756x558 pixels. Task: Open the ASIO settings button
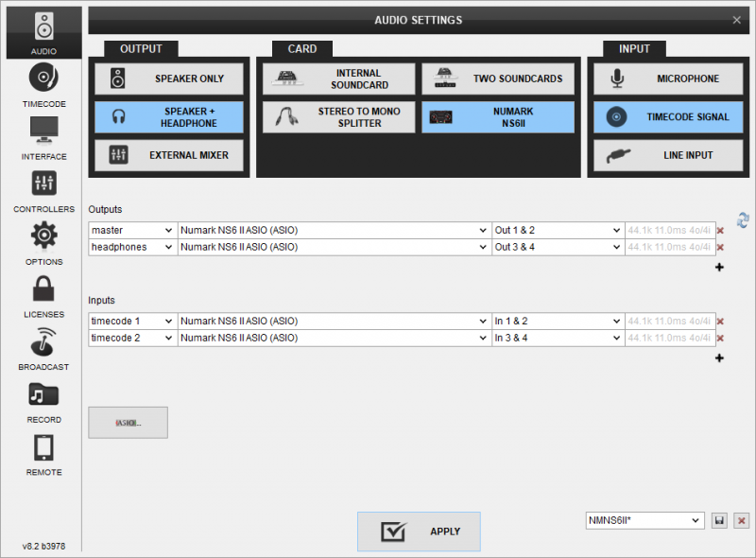coord(128,423)
